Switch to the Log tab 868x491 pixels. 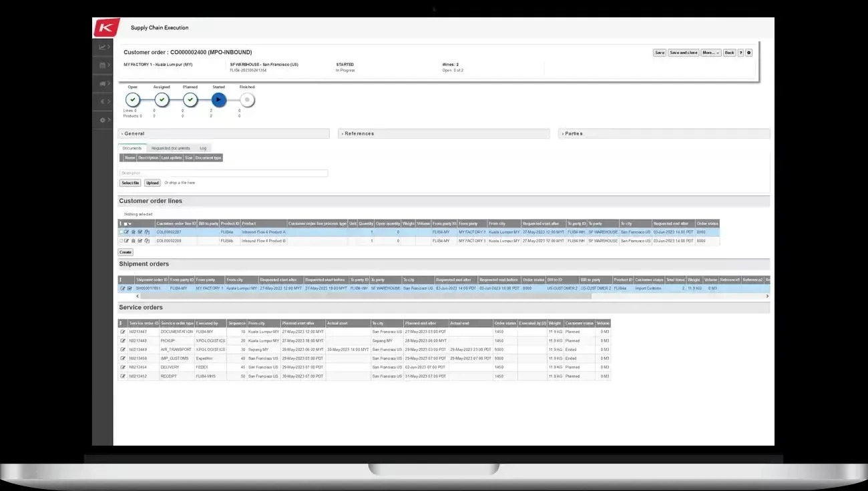pyautogui.click(x=203, y=148)
